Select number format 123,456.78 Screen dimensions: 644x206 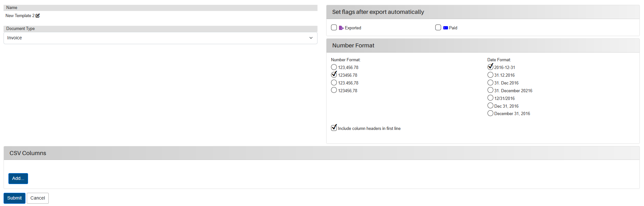334,67
